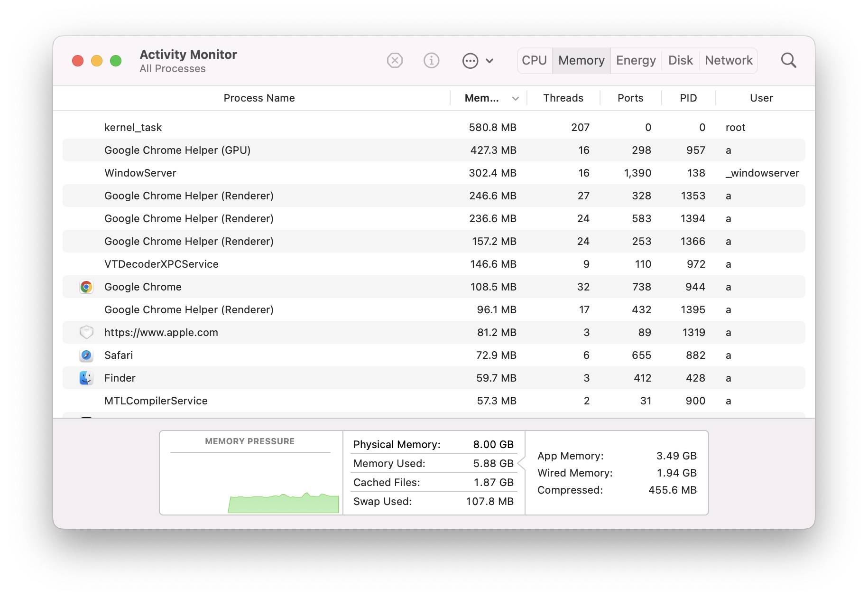Click the Activity Monitor window title
The height and width of the screenshot is (599, 868).
tap(188, 55)
